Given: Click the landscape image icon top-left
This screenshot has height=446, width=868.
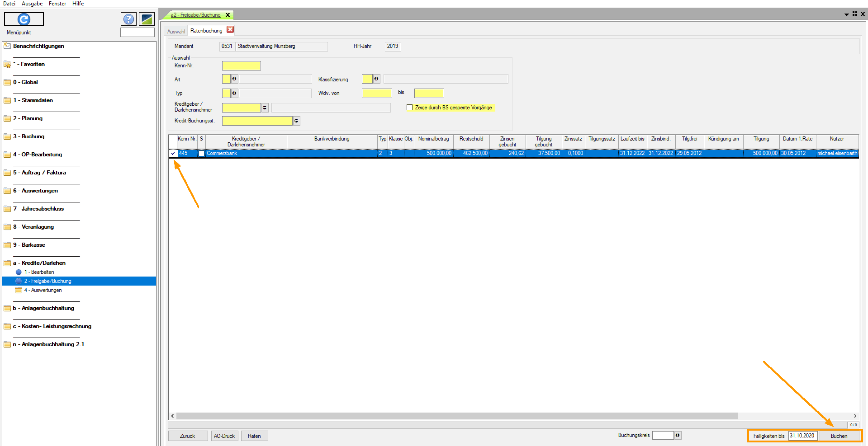Looking at the screenshot, I should [147, 19].
